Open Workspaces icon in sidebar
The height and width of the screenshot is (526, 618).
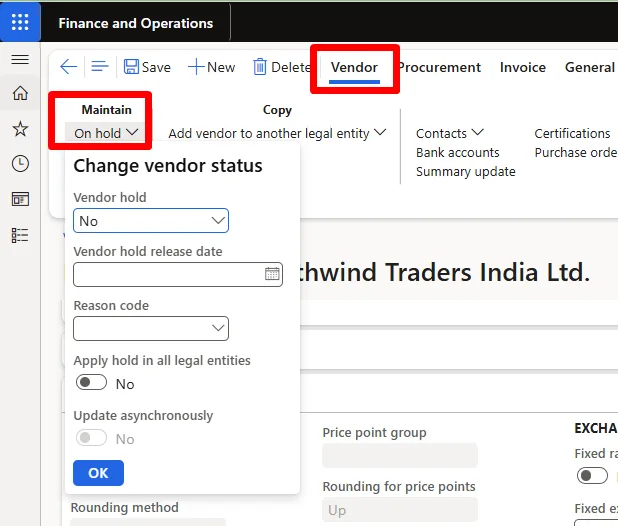pyautogui.click(x=20, y=199)
